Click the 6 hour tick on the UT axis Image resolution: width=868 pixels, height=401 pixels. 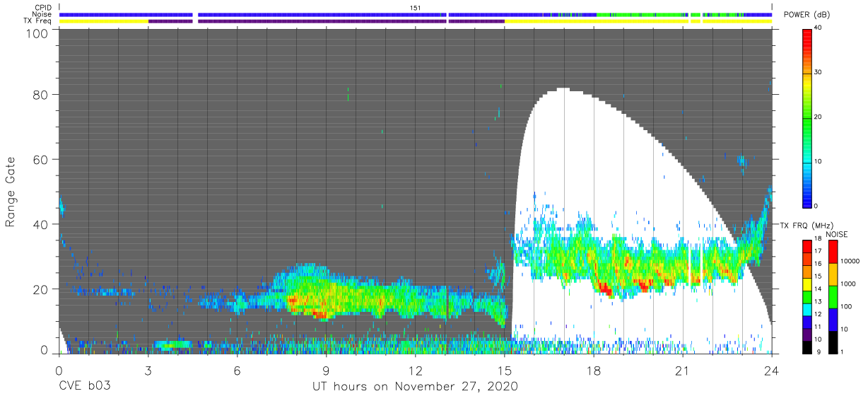(x=237, y=370)
